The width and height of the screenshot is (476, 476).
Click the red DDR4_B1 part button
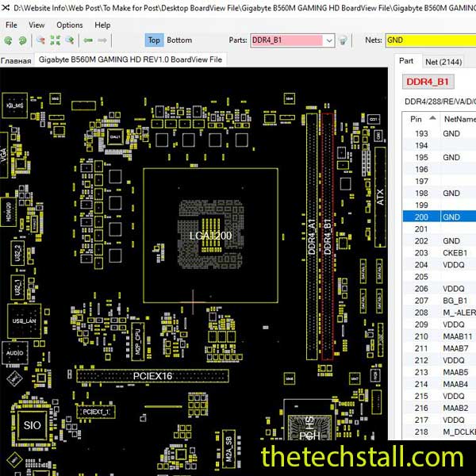pos(428,82)
